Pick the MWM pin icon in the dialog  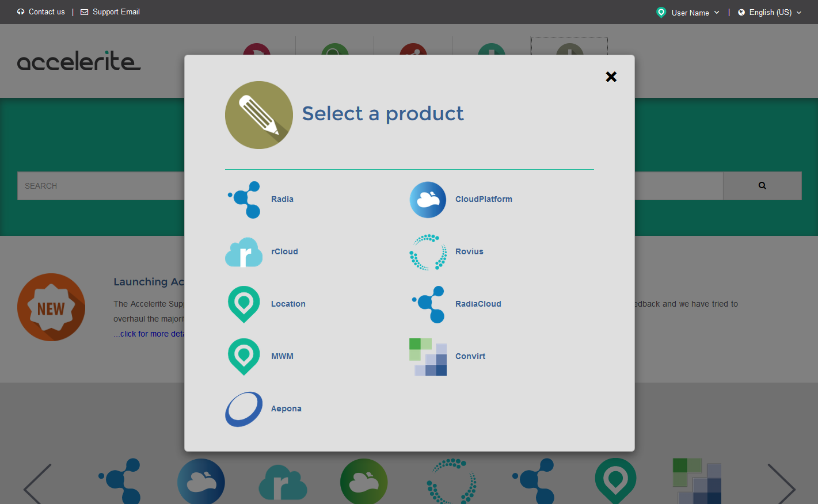[x=244, y=357]
